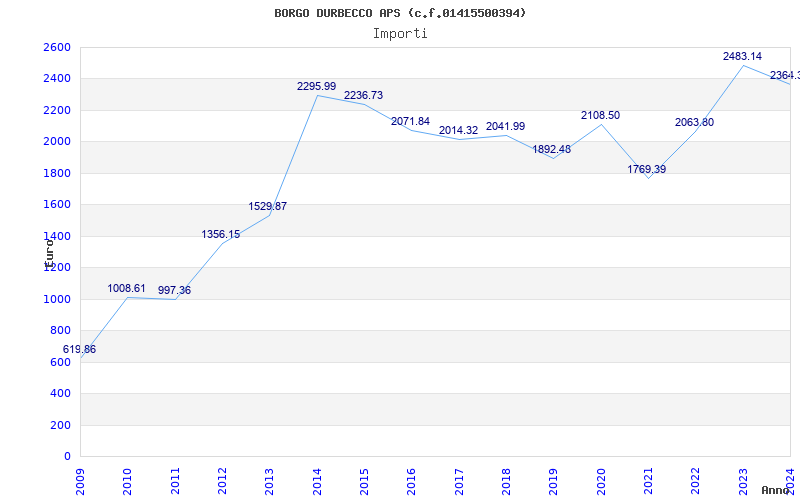The image size is (800, 500).
Task: Click the 600 y-axis value
Action: 60,362
